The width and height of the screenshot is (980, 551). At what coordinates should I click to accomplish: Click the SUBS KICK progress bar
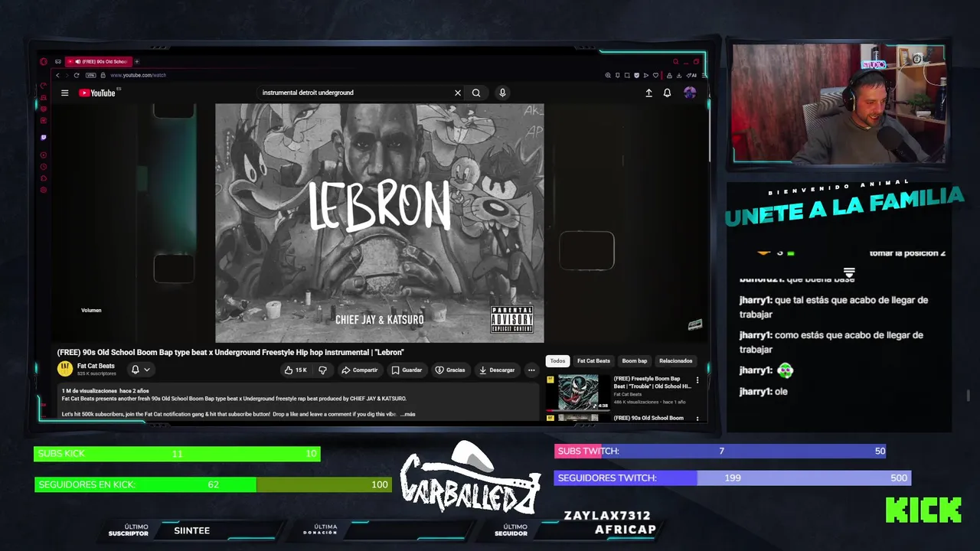177,454
